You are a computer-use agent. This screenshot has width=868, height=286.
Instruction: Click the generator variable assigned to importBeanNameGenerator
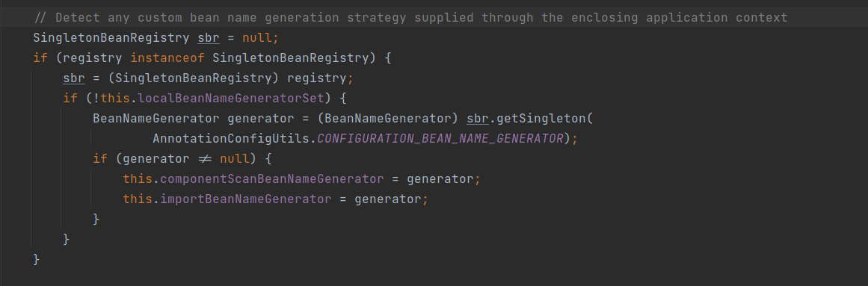[x=387, y=199]
